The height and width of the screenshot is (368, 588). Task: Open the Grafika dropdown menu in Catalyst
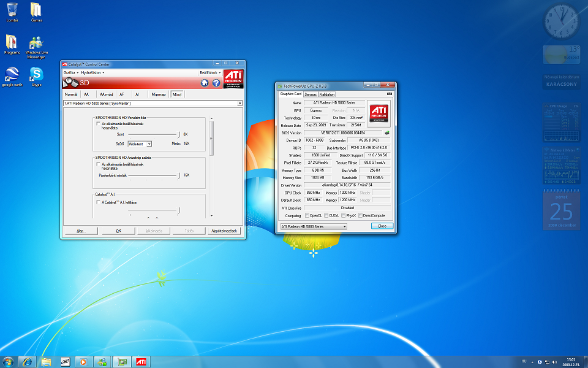(71, 73)
